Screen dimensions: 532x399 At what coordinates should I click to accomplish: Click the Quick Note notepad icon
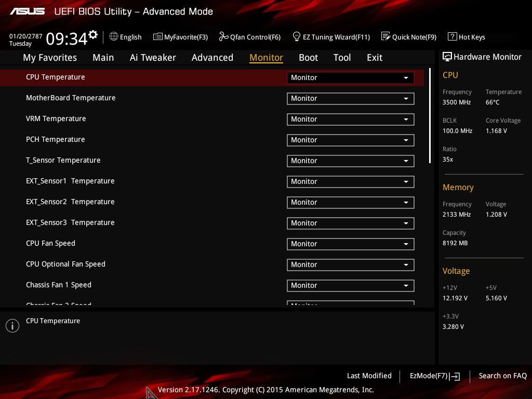click(386, 36)
